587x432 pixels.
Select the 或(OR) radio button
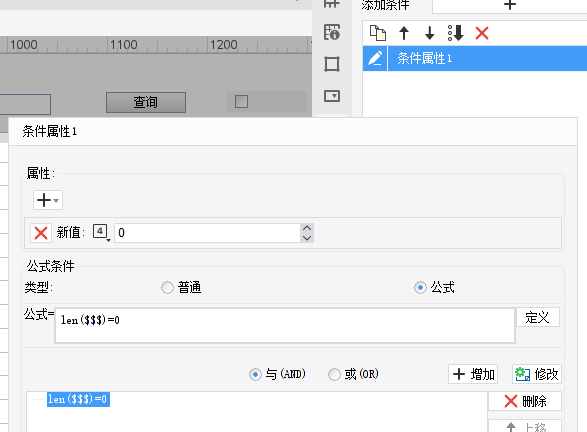(334, 374)
